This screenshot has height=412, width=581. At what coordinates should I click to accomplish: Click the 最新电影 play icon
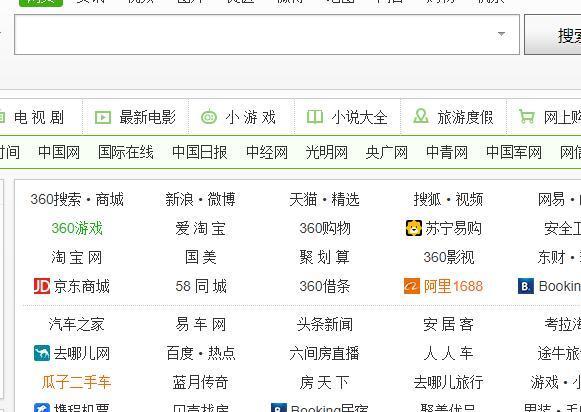coord(103,118)
